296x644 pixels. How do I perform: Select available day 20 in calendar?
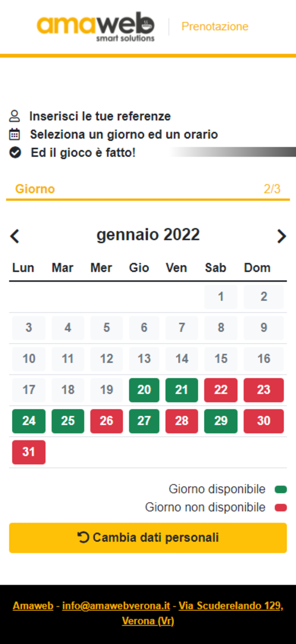(144, 390)
